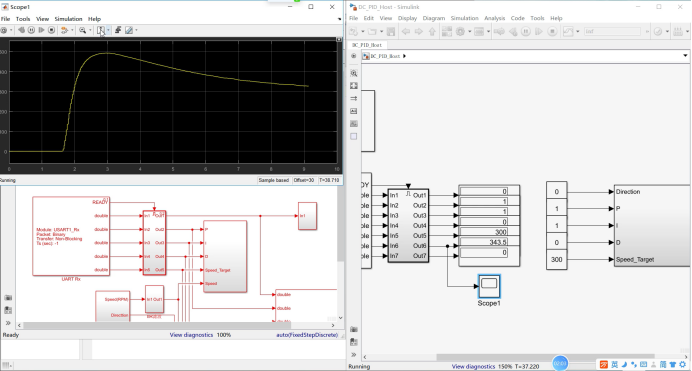
Task: Navigate Back arrow in Simulink toolbar
Action: click(406, 31)
